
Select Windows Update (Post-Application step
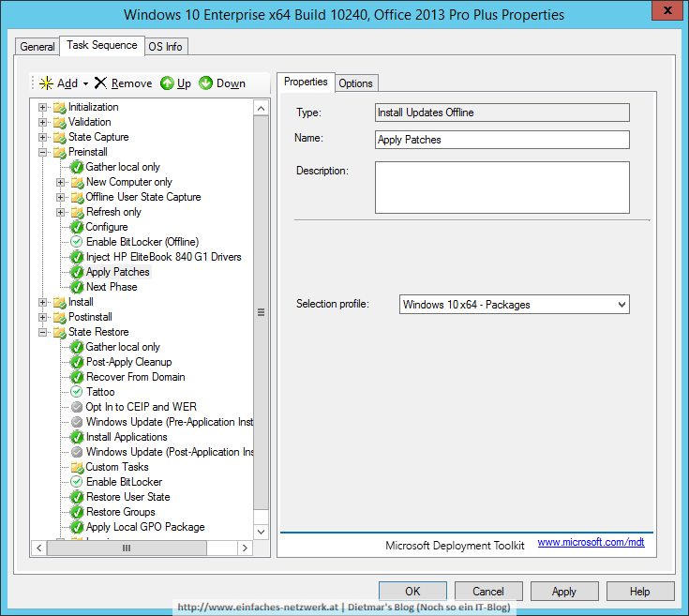pyautogui.click(x=170, y=452)
